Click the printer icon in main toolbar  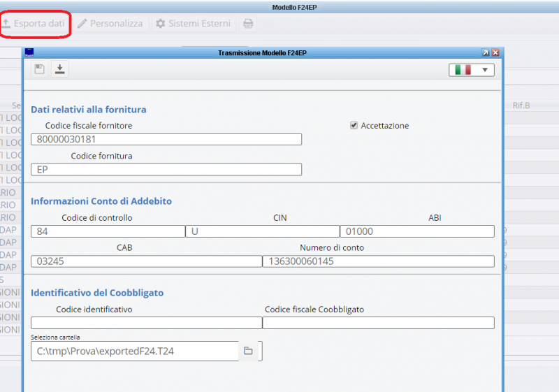pyautogui.click(x=247, y=24)
